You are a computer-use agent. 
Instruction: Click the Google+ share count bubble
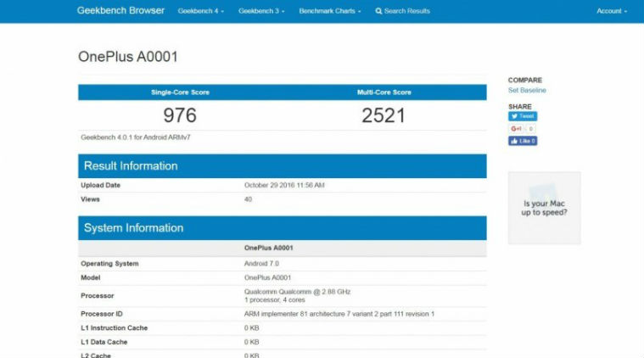pos(530,129)
